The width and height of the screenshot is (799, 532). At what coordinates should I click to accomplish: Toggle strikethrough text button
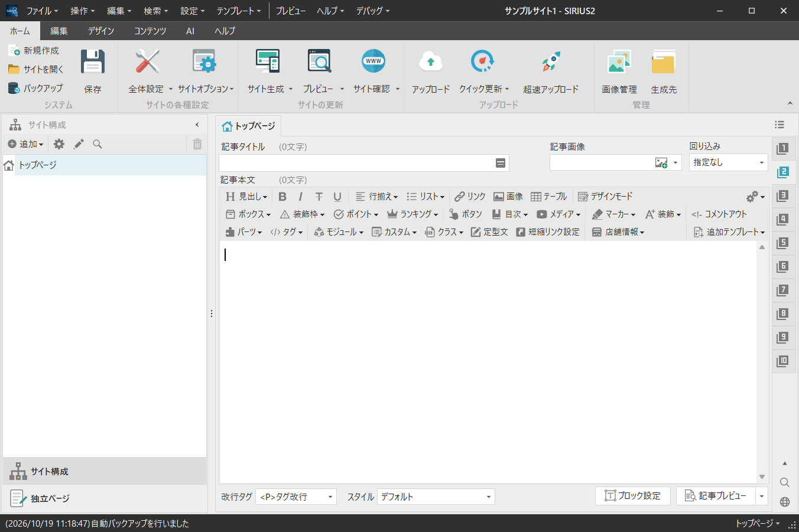[x=319, y=197]
